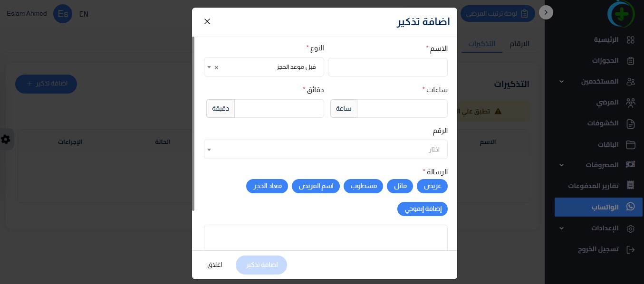This screenshot has width=644, height=284.
Task: Clear the selected النوع value with x
Action: point(216,67)
